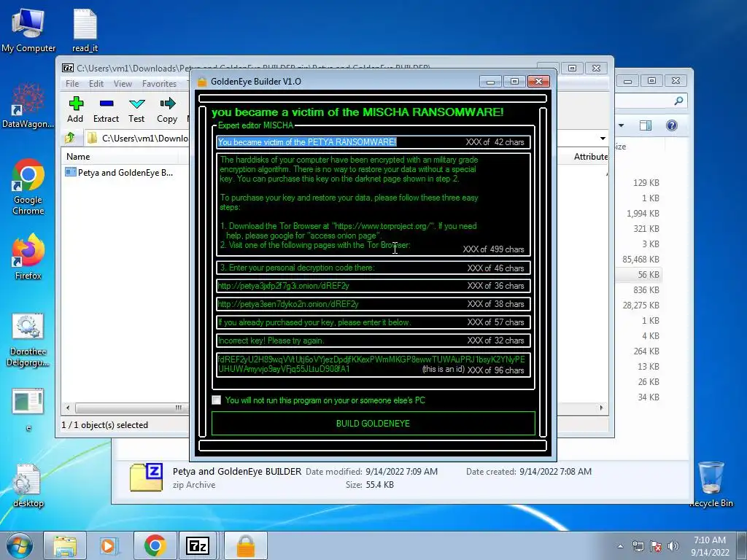Screen dimensions: 747x560
Task: Click the 'Incorrect key! Please try again' field
Action: (x=373, y=341)
